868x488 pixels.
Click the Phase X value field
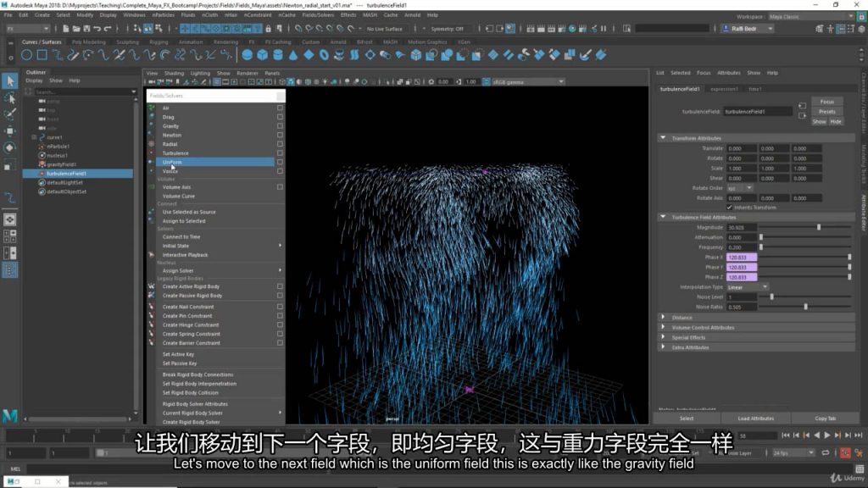[741, 258]
